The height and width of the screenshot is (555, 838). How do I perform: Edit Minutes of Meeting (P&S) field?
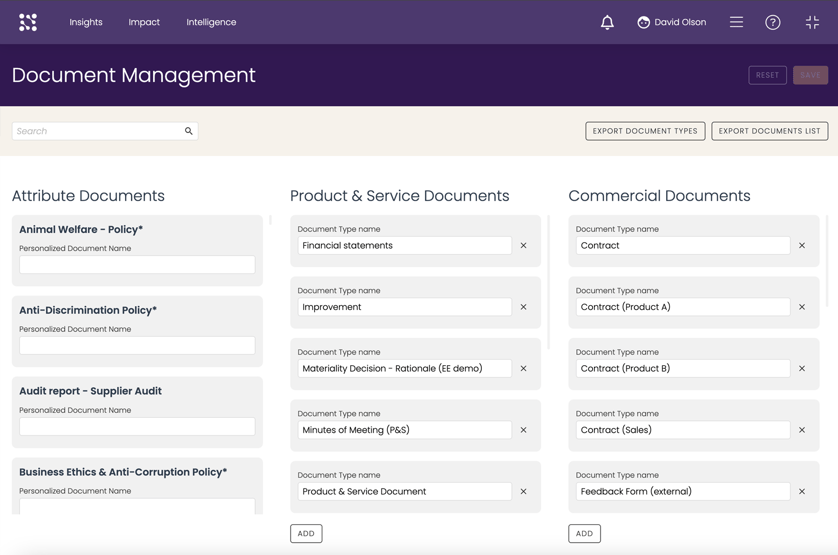coord(405,430)
